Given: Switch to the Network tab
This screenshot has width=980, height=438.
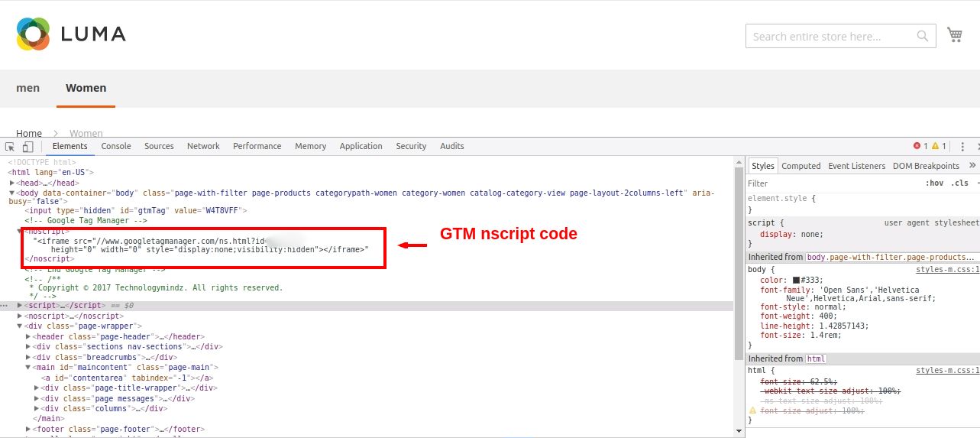Looking at the screenshot, I should pos(203,146).
